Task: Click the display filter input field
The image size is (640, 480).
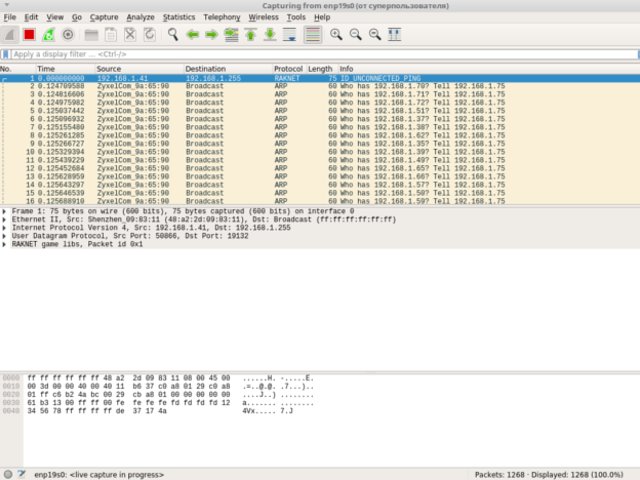Action: click(324, 54)
